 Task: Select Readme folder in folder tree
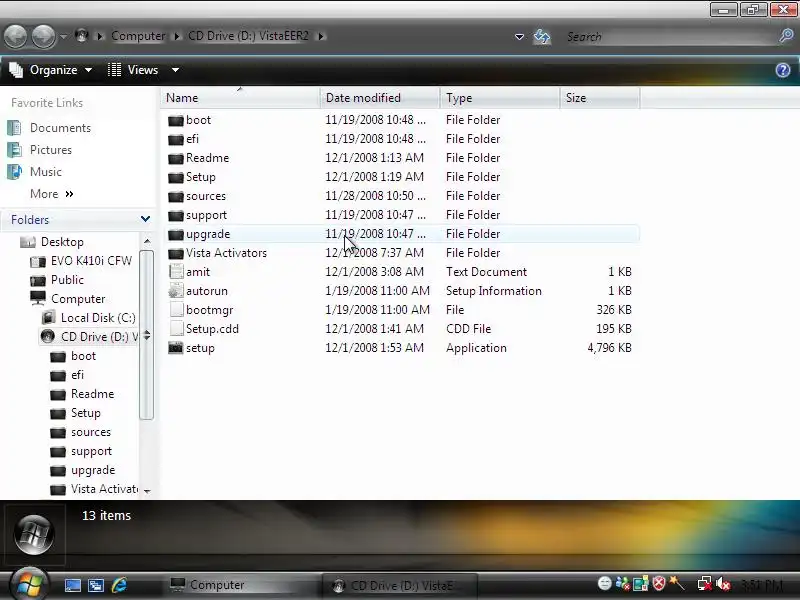tap(92, 394)
